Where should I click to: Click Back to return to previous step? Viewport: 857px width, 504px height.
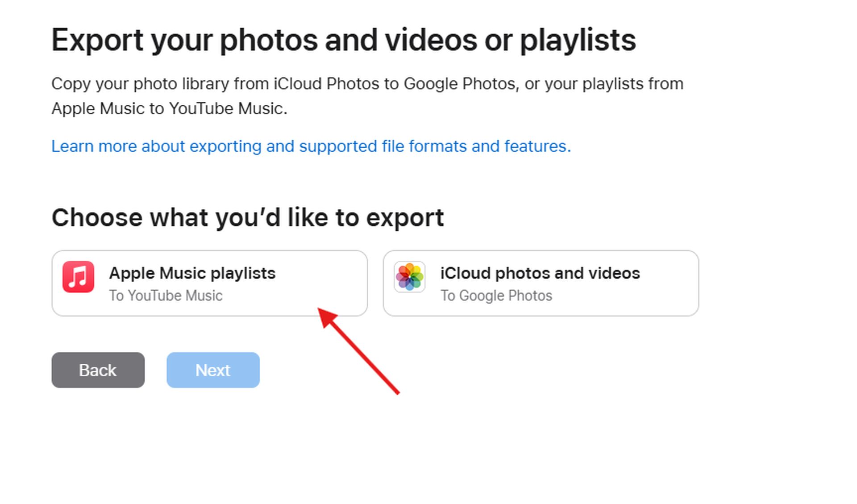tap(98, 370)
